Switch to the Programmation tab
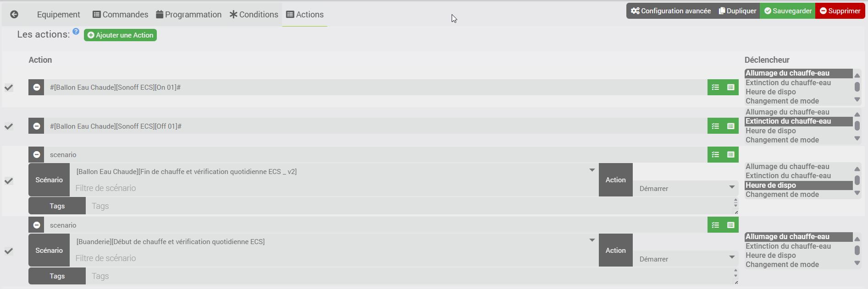Screen dimensions: 868x289 click(x=188, y=15)
